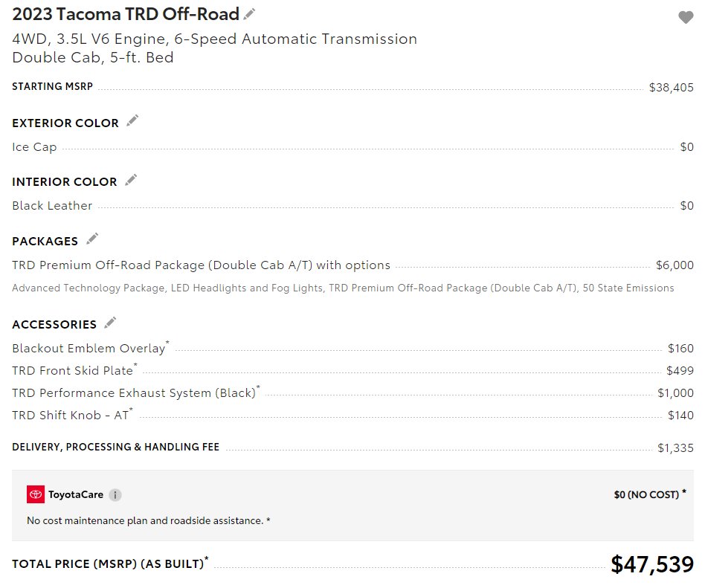Click the TRD Performance Exhaust System asterisk

[258, 387]
